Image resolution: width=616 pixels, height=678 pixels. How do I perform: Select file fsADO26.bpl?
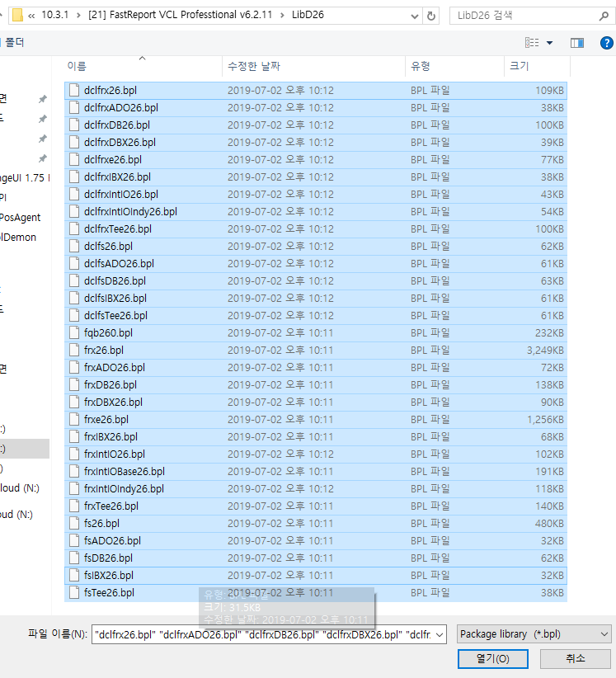[x=316, y=540]
